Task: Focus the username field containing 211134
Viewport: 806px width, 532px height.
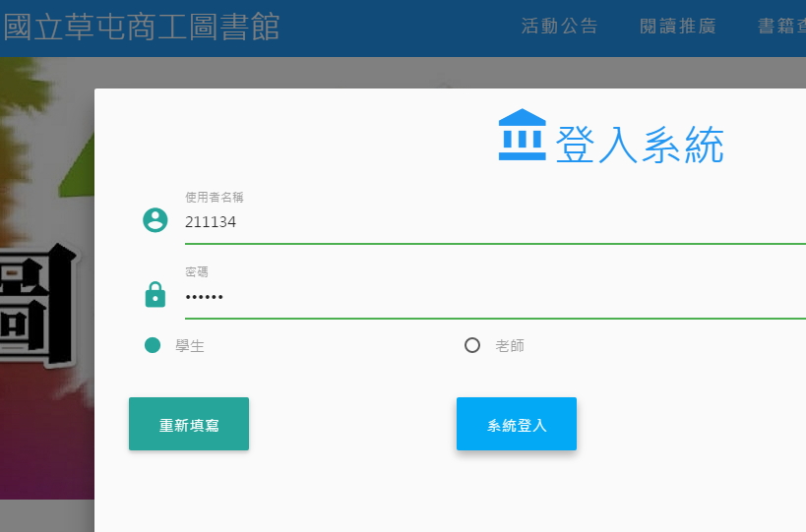Action: click(x=492, y=223)
